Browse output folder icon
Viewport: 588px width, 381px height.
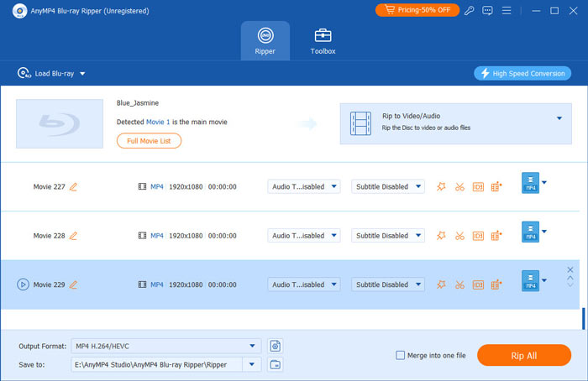tap(276, 364)
